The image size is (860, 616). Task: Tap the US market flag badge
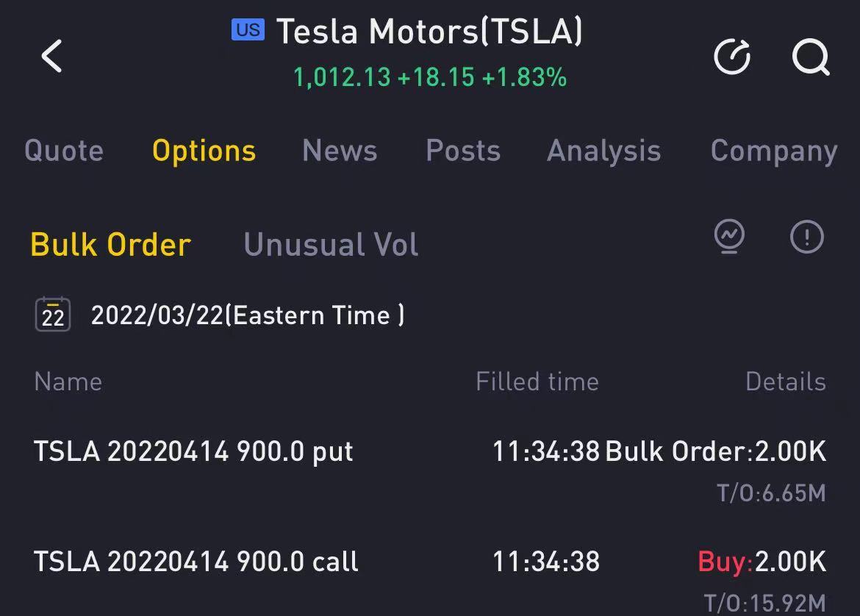coord(248,29)
